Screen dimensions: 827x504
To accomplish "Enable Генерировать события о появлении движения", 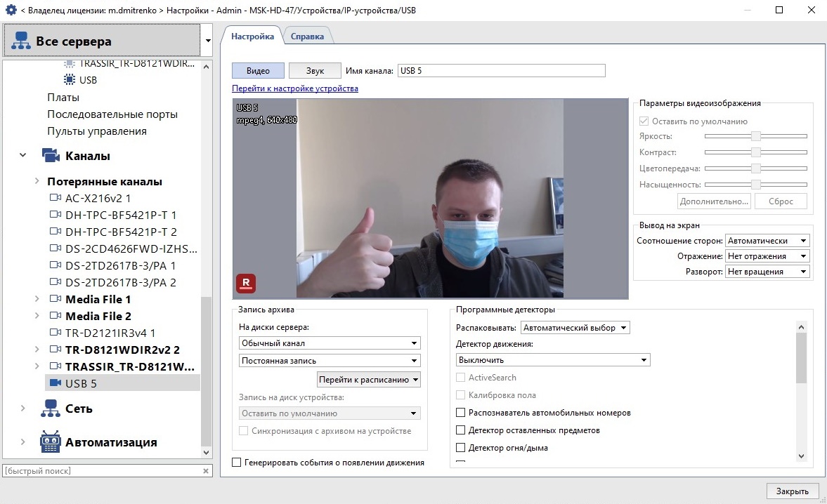I will (236, 463).
